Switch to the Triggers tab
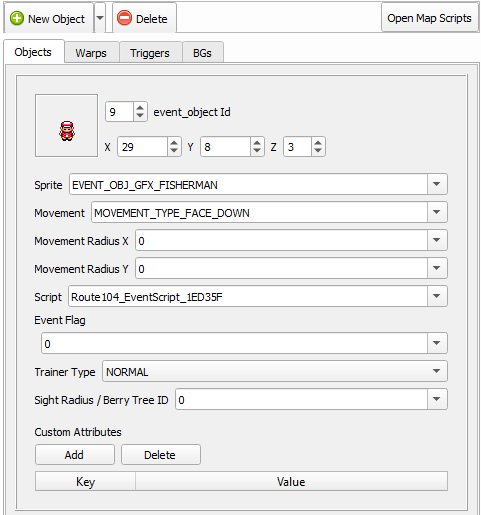The height and width of the screenshot is (515, 481). point(150,53)
